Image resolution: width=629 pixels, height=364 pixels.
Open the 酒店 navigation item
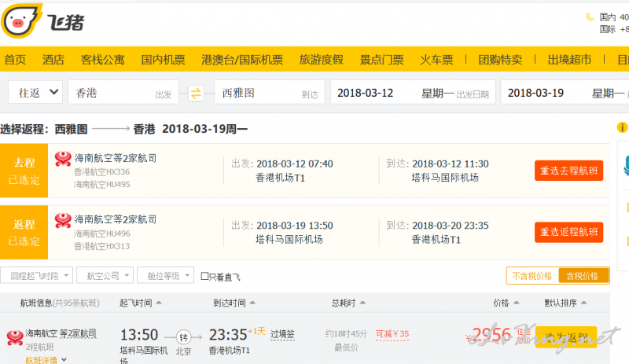pyautogui.click(x=53, y=60)
